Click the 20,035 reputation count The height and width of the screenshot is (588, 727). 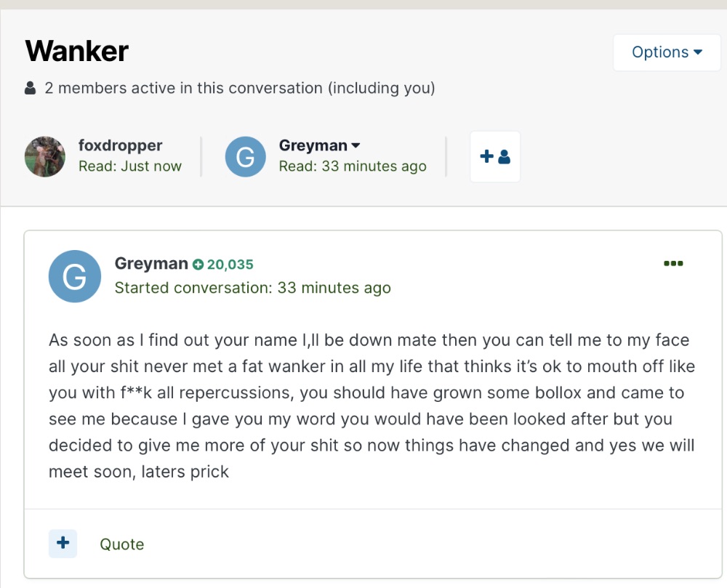[x=230, y=265]
